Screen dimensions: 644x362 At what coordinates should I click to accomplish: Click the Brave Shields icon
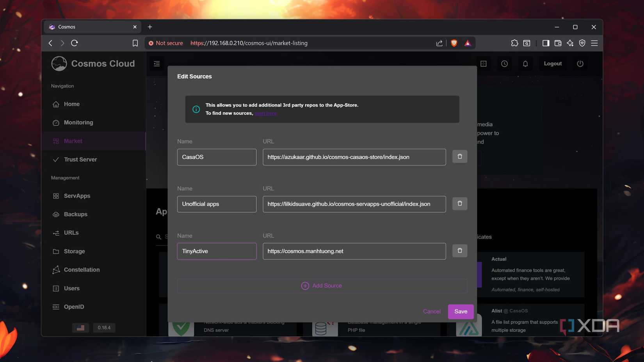[454, 43]
